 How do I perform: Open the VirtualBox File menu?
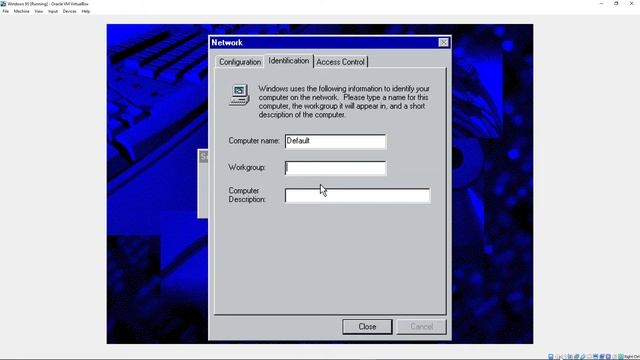click(x=6, y=11)
